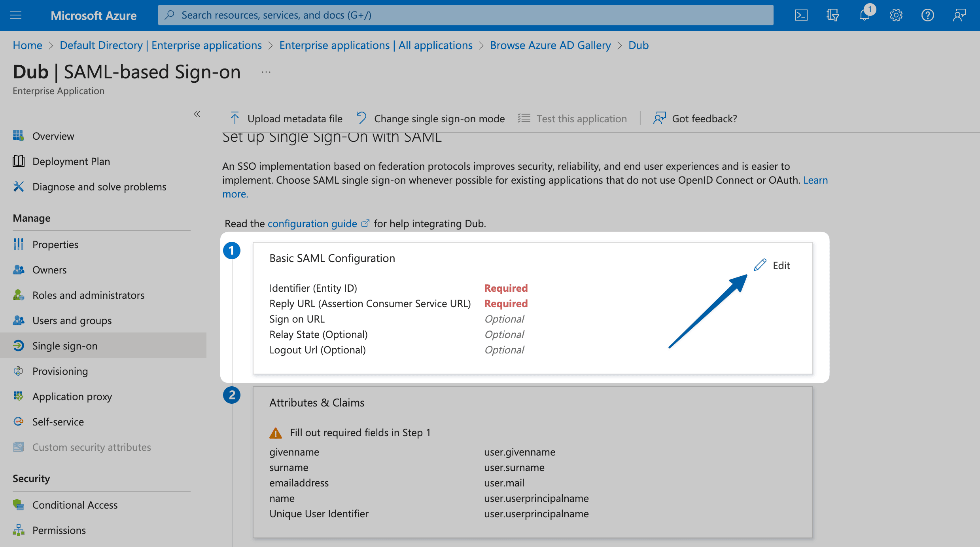Open the help menu icon
This screenshot has height=547, width=980.
click(x=927, y=15)
